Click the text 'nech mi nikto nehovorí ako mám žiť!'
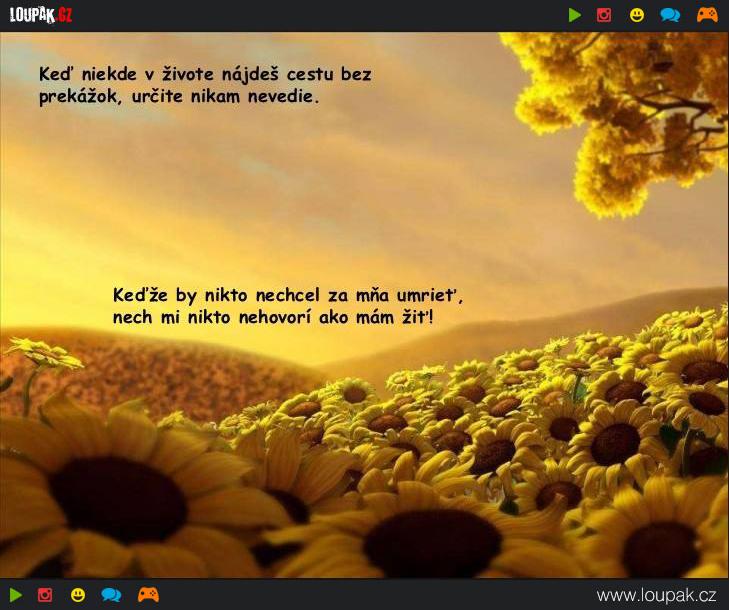The width and height of the screenshot is (729, 610). [x=273, y=318]
